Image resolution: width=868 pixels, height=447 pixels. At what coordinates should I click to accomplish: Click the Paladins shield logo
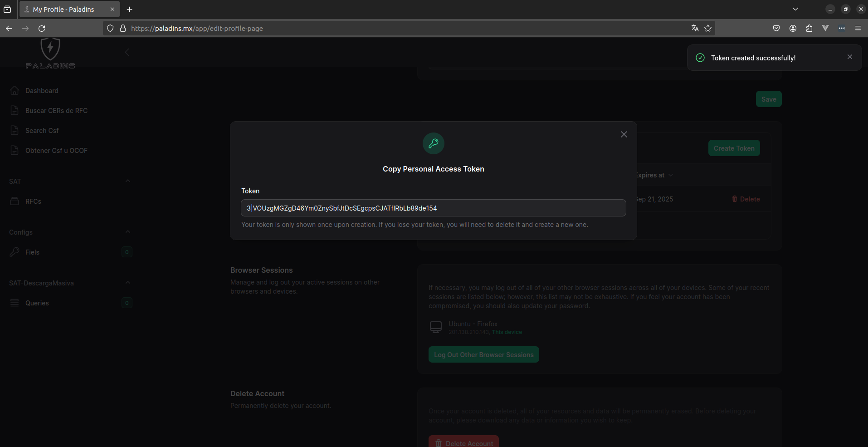(50, 53)
